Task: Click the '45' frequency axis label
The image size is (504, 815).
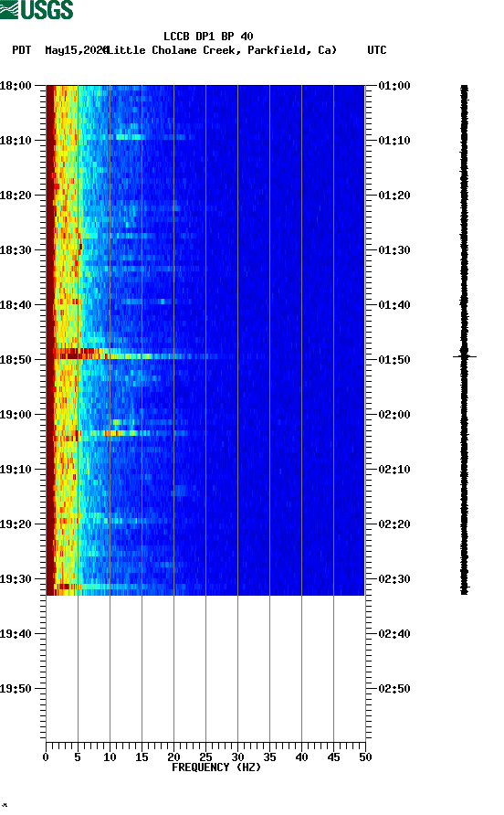Action: (x=333, y=757)
